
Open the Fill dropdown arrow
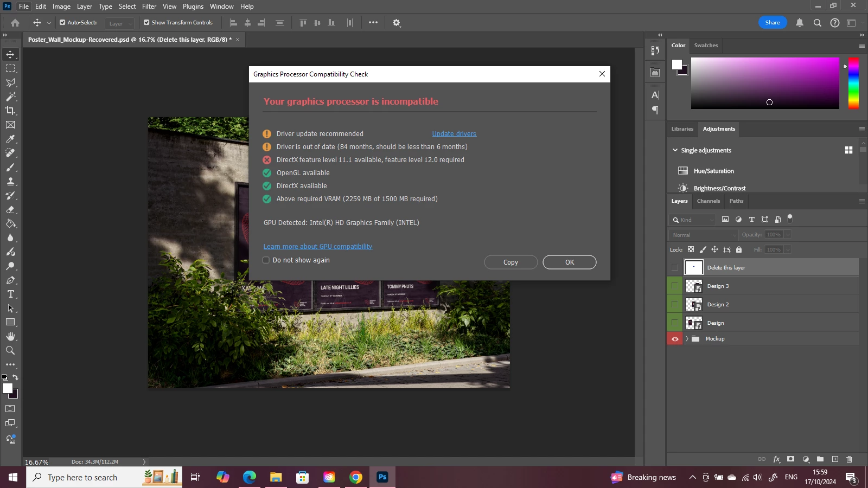click(x=788, y=250)
